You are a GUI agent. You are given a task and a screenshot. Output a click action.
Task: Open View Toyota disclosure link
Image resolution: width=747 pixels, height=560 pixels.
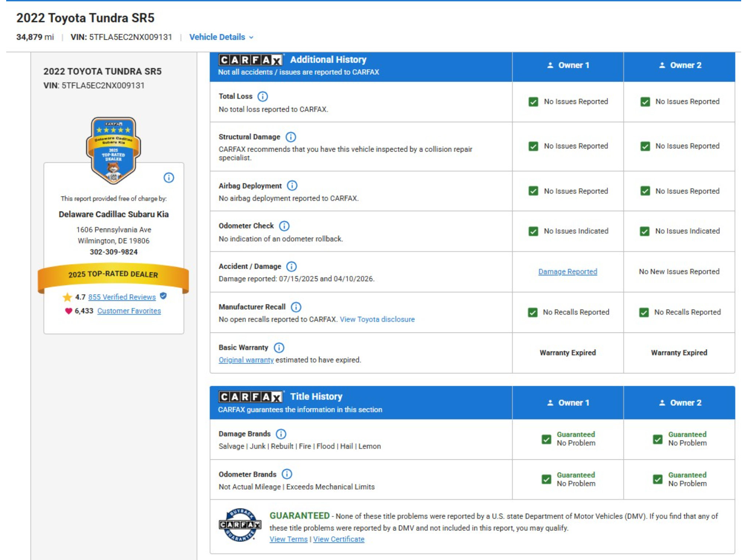pos(377,319)
